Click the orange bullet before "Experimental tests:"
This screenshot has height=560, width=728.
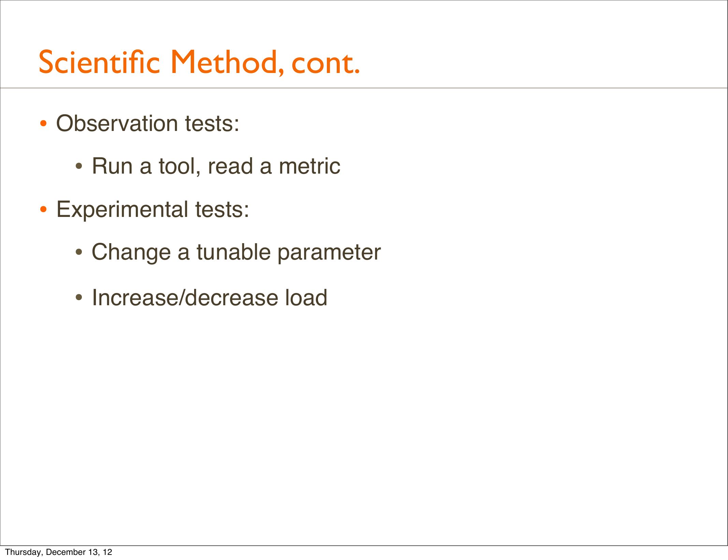(43, 209)
